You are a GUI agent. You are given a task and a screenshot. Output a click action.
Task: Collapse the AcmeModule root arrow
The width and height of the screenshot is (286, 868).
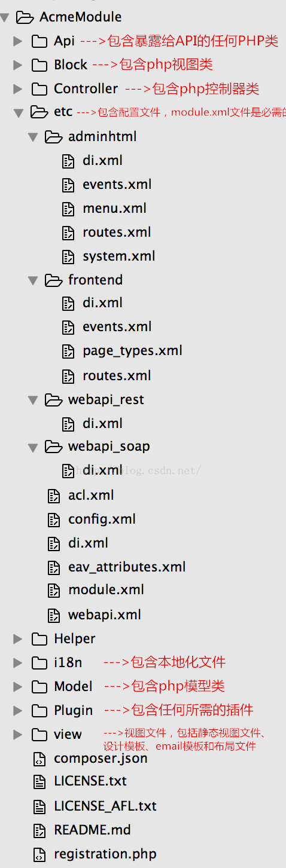4,17
